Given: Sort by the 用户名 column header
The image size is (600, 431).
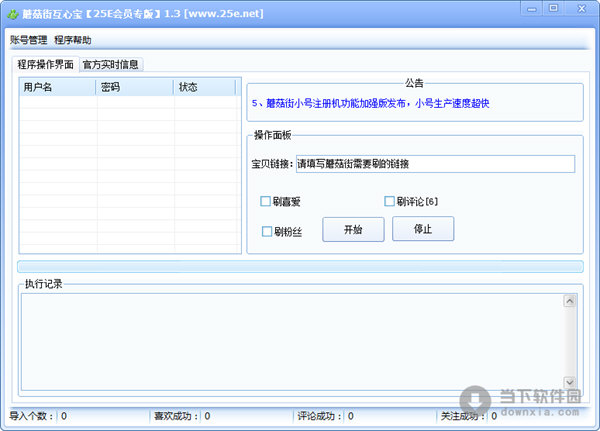Looking at the screenshot, I should click(x=57, y=87).
